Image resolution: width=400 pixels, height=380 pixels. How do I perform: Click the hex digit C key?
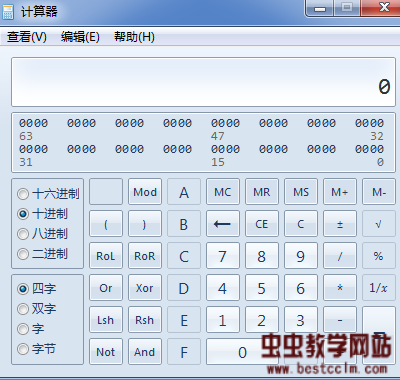click(184, 256)
